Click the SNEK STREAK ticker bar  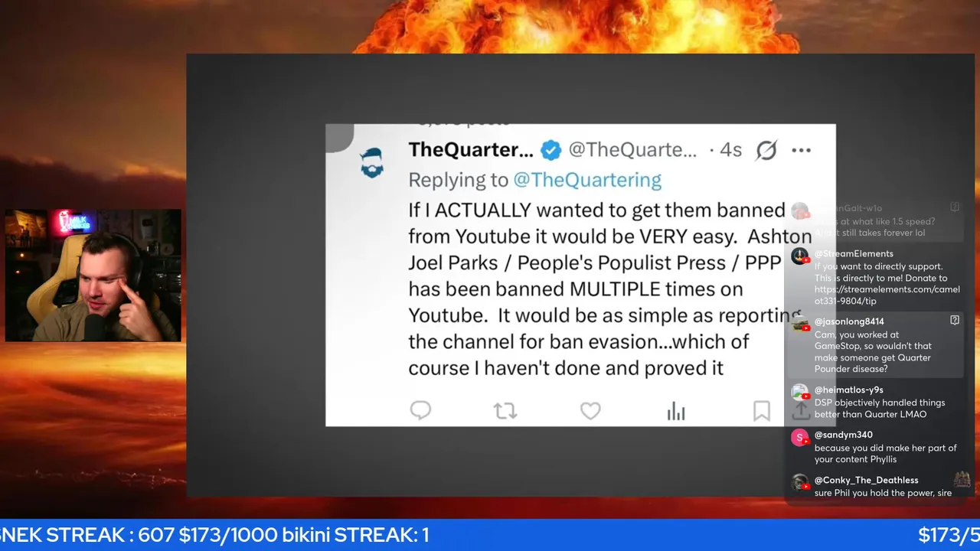coord(490,535)
